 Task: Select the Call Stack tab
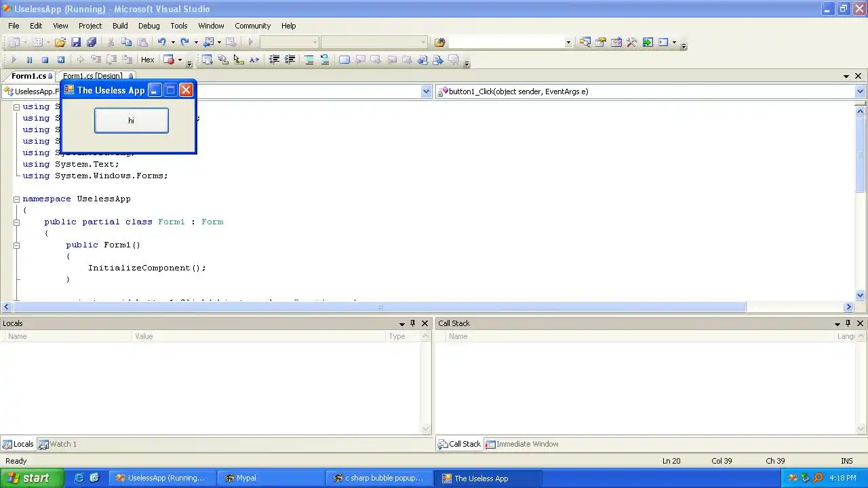(x=459, y=444)
